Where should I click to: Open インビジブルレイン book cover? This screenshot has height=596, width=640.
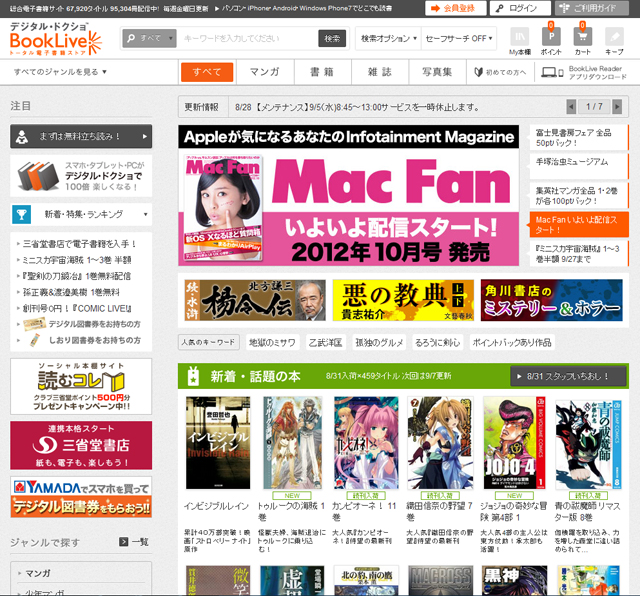(218, 443)
